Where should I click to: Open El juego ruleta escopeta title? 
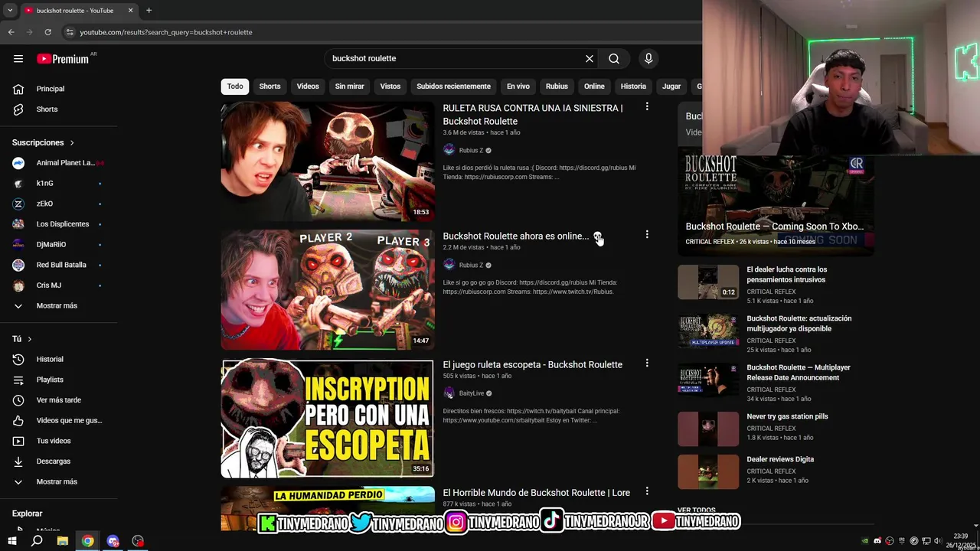(x=532, y=364)
